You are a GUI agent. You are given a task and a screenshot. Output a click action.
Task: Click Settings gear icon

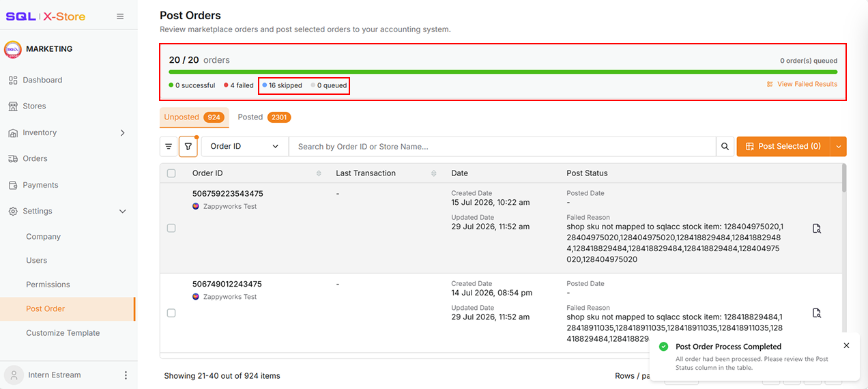point(13,212)
